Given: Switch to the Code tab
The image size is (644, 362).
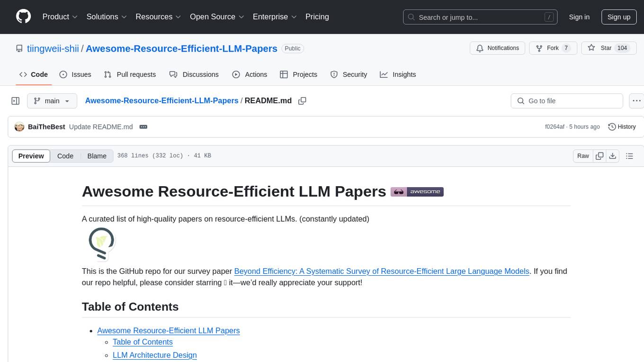Looking at the screenshot, I should click(x=33, y=74).
